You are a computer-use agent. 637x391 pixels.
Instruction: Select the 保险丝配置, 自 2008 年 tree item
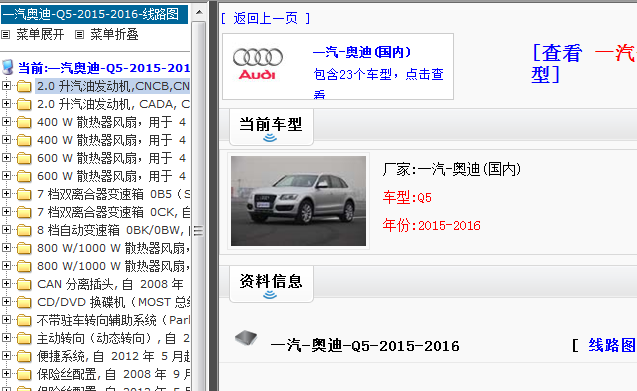(114, 374)
